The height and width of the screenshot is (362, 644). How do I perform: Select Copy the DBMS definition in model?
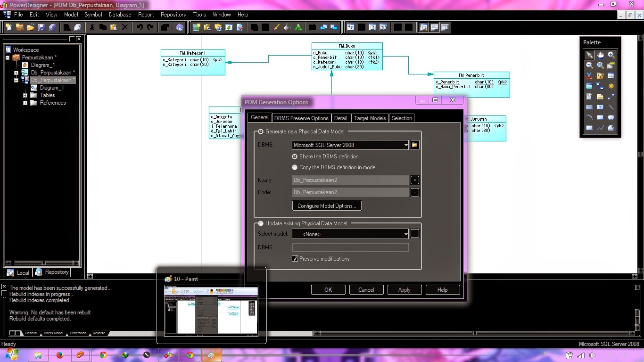pos(295,167)
